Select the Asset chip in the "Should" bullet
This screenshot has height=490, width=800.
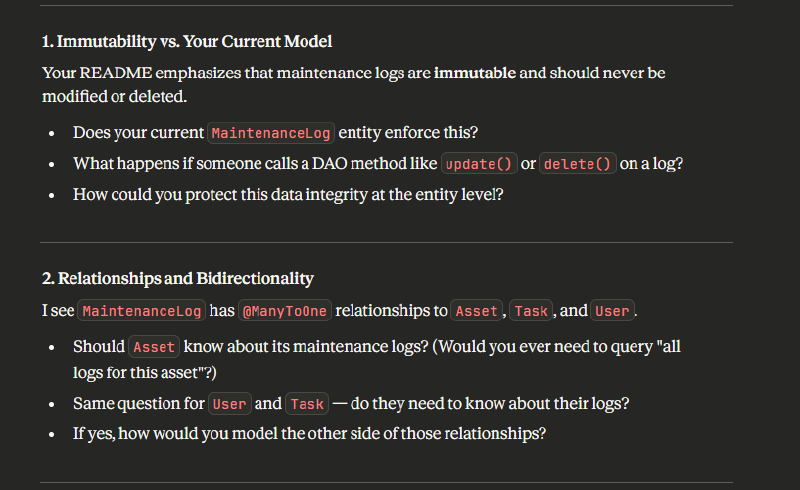[154, 347]
